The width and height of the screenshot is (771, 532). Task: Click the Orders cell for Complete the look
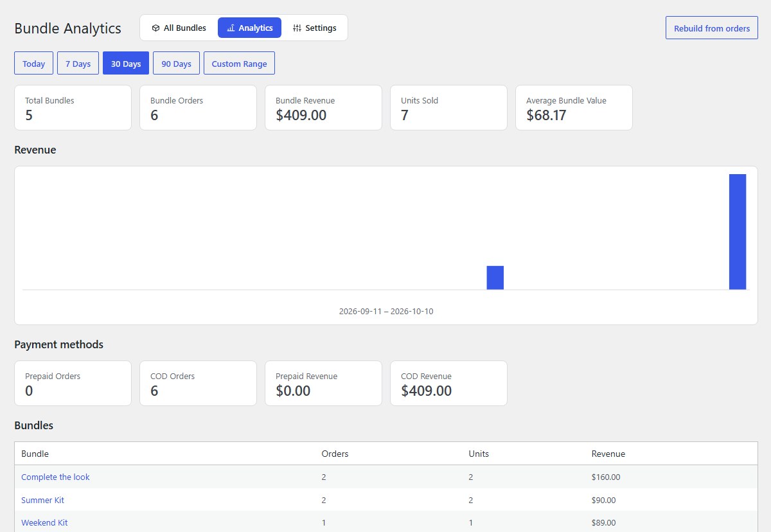324,477
